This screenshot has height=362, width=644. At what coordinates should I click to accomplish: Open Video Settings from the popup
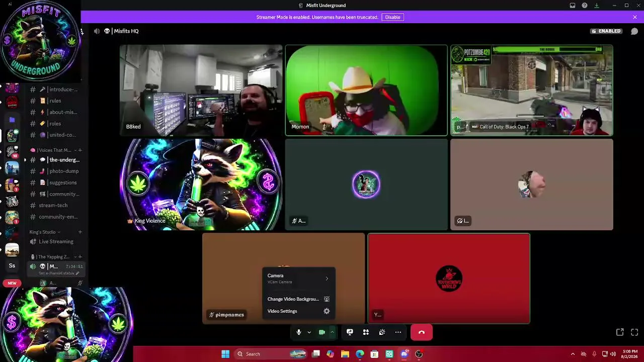coord(298,311)
